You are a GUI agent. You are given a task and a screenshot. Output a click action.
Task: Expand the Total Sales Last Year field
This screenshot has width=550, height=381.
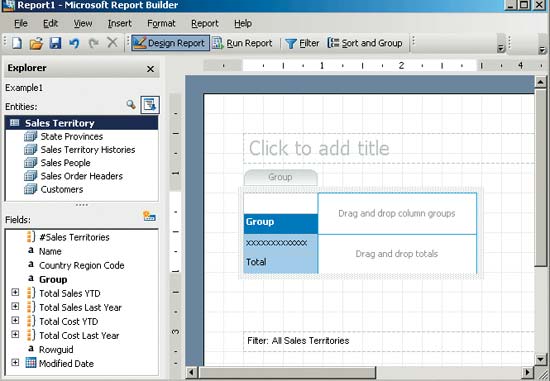coord(15,306)
